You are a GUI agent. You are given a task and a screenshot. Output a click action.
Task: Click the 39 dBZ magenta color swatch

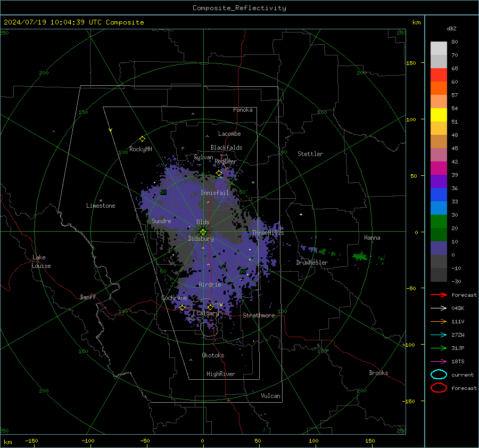click(x=439, y=168)
